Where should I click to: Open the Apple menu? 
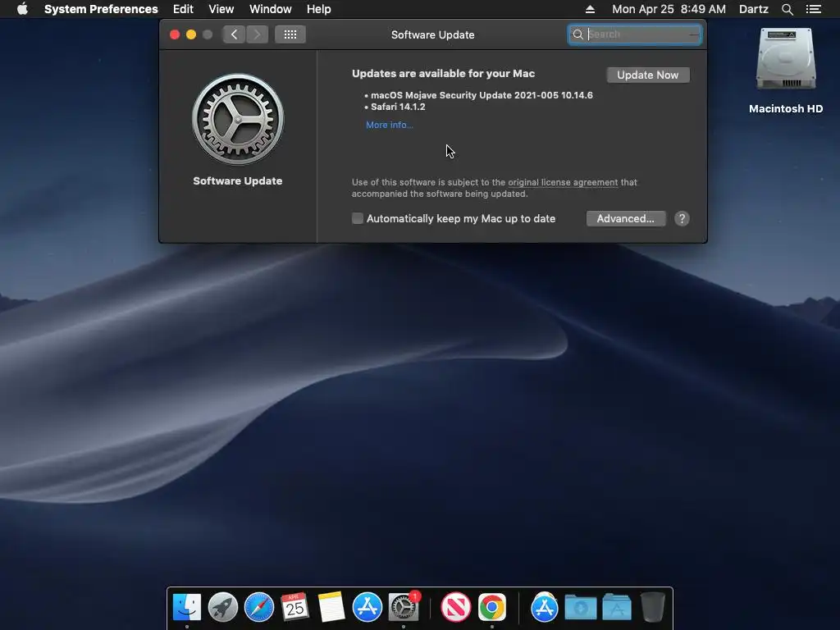22,9
